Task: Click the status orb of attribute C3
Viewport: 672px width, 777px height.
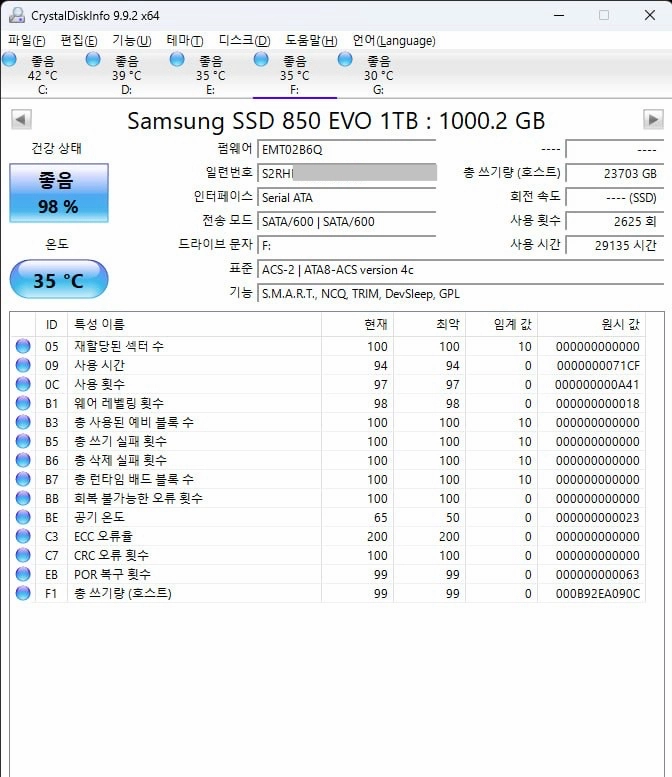Action: [x=23, y=536]
